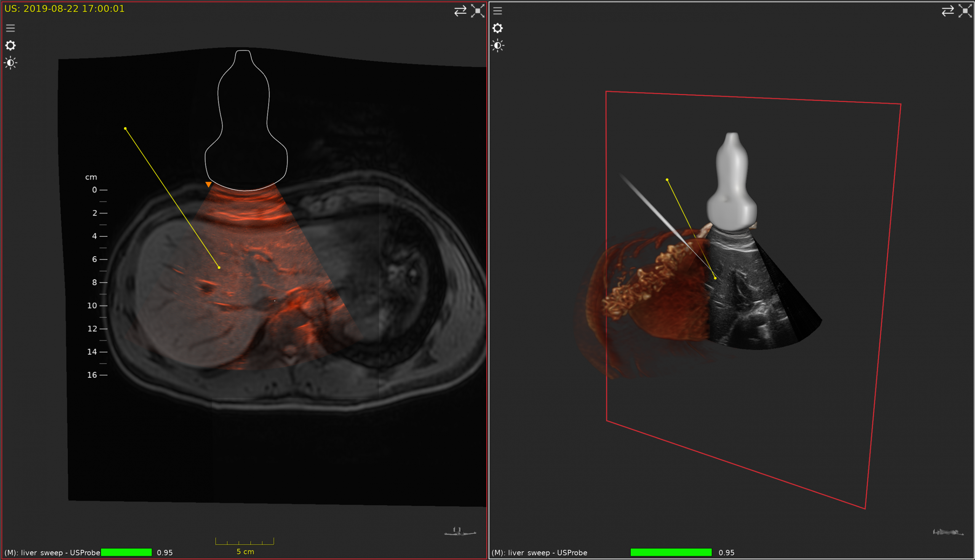
Task: Click liver sweep - USProbe label, right view
Action: tap(539, 553)
